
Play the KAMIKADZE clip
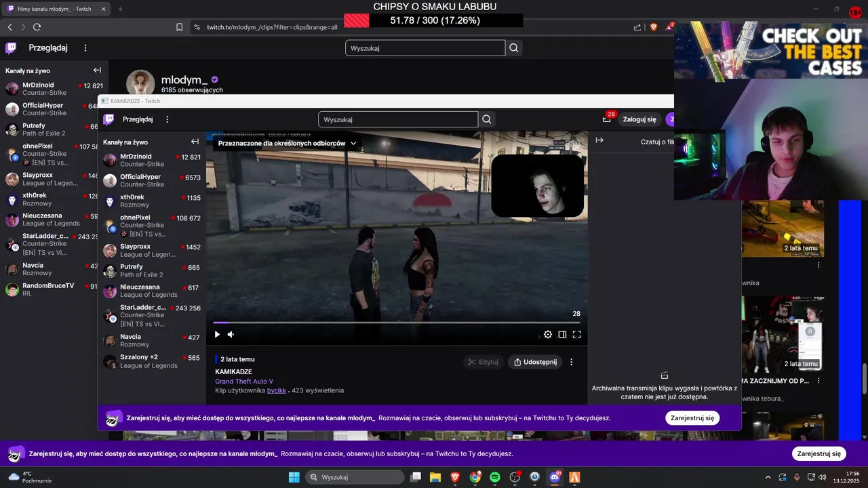(217, 334)
